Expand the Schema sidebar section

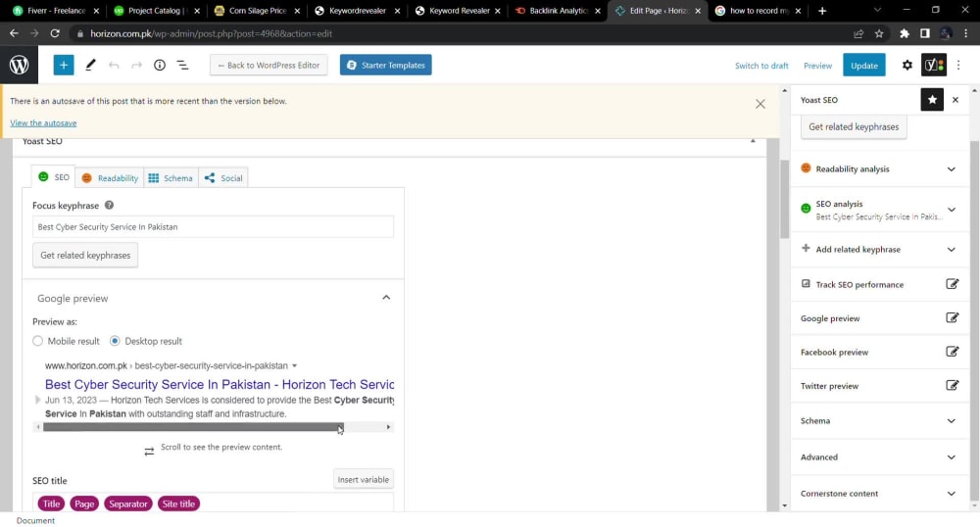(878, 421)
